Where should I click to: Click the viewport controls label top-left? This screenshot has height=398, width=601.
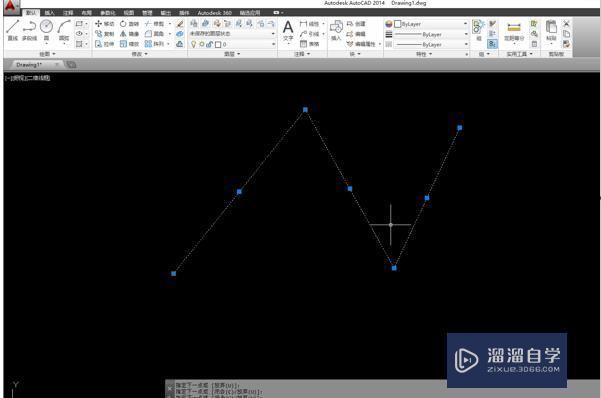[28, 78]
